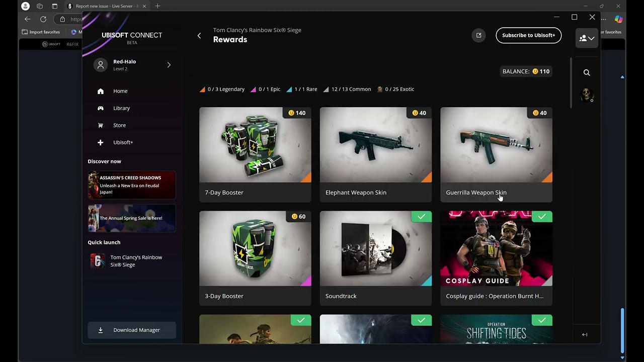This screenshot has width=644, height=362.
Task: Open Red-Halo profile chevron
Action: (169, 65)
